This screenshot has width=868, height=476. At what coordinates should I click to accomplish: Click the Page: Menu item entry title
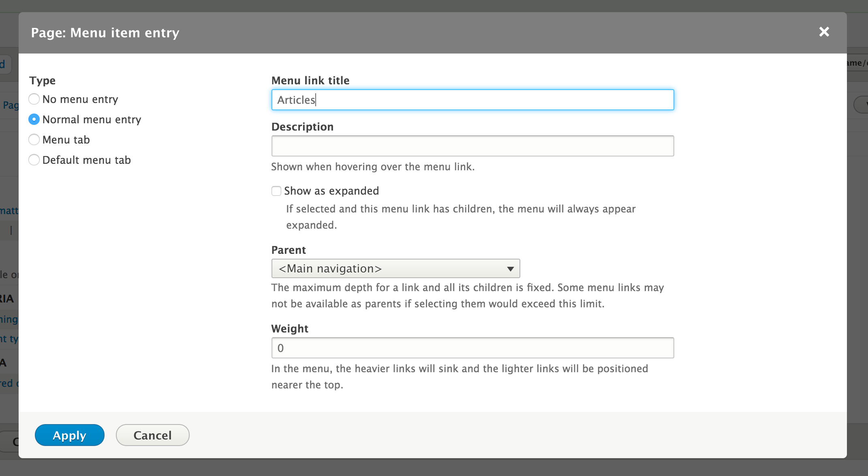(105, 32)
